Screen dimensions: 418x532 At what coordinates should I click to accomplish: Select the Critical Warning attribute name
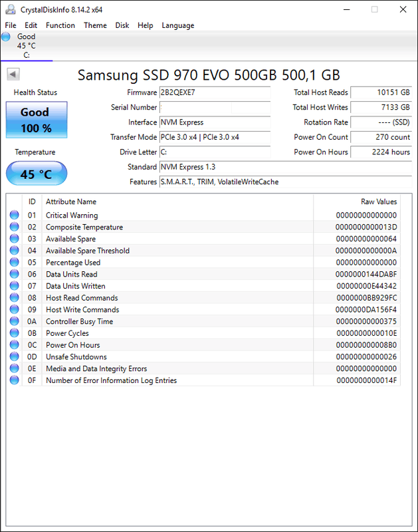point(72,215)
